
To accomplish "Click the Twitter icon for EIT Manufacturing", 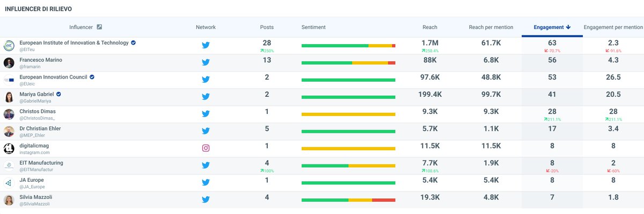I will tap(206, 166).
